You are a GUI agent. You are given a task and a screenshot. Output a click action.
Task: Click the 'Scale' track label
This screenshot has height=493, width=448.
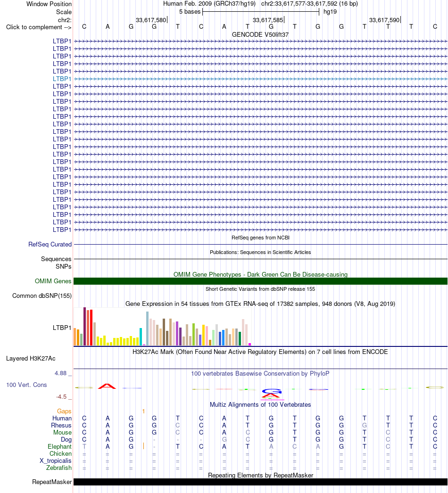tap(64, 12)
